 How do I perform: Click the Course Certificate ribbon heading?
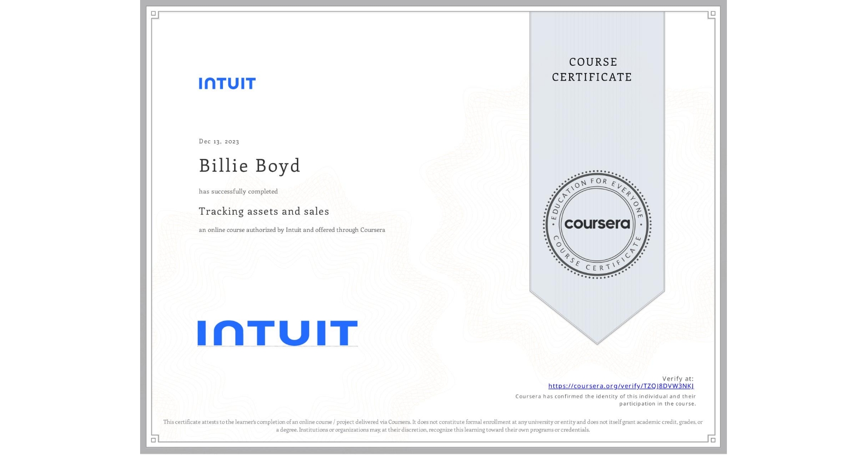592,69
